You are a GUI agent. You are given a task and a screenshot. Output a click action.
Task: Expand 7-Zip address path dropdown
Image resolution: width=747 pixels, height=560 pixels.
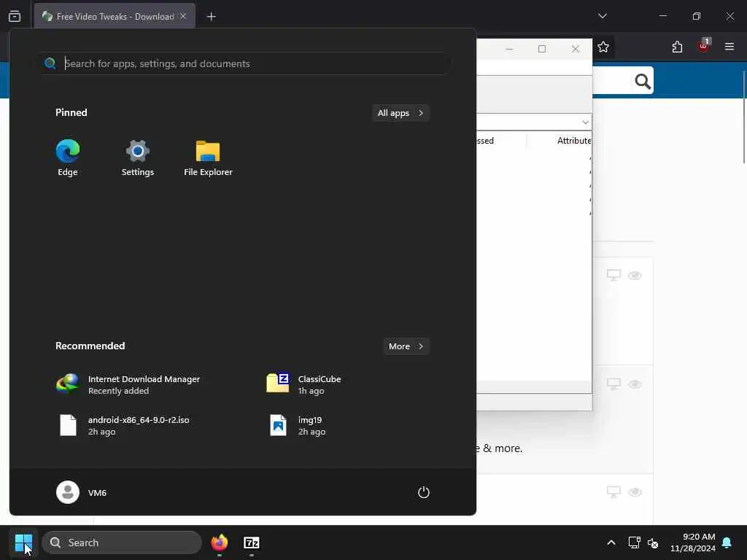[585, 122]
